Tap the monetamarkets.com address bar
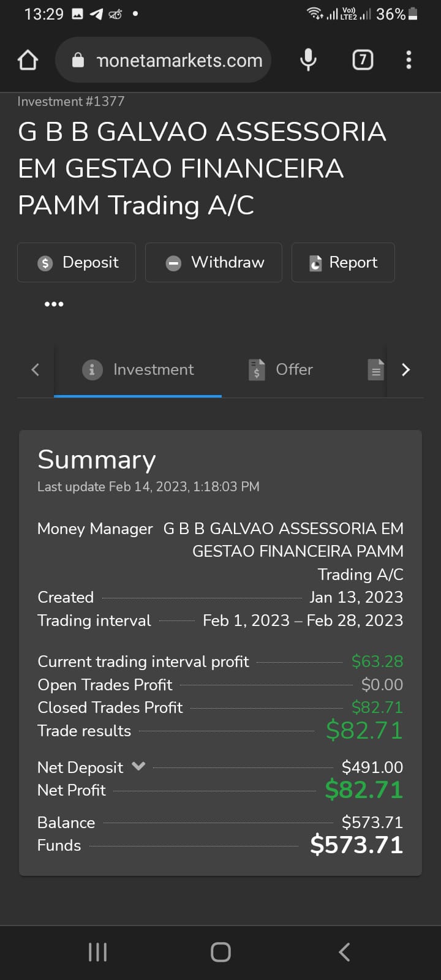 tap(164, 60)
